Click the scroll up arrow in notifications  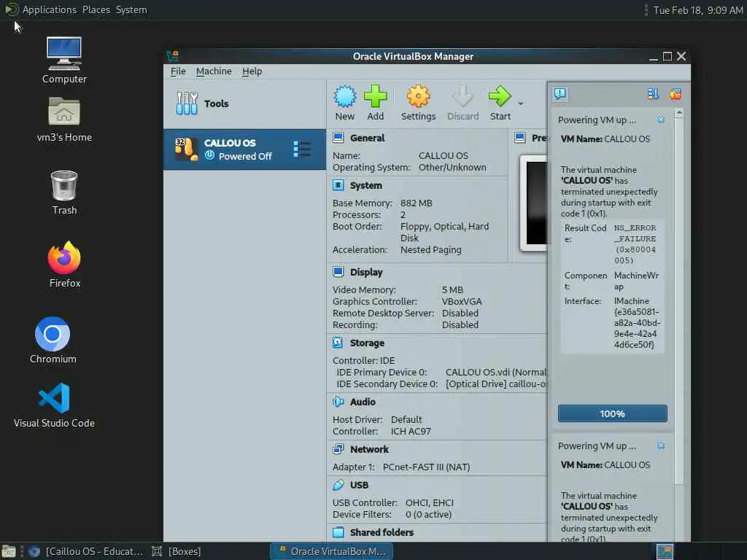pos(679,113)
